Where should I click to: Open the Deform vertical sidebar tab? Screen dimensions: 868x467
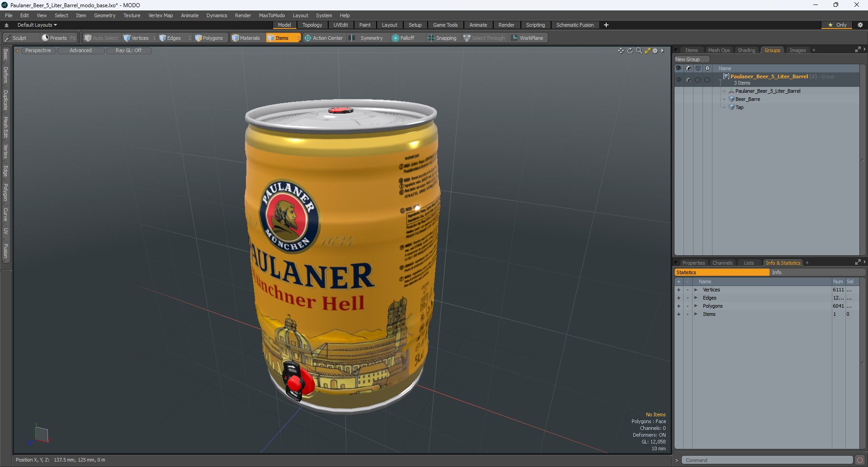click(5, 75)
